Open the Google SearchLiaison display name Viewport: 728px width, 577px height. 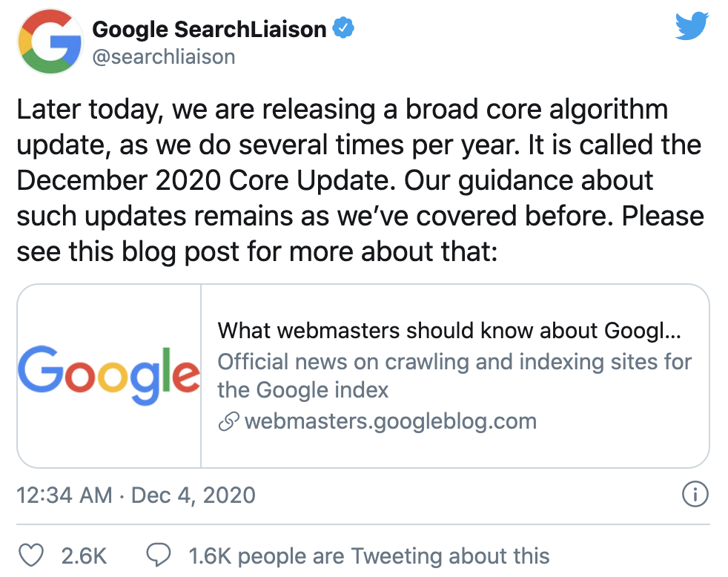click(x=209, y=29)
